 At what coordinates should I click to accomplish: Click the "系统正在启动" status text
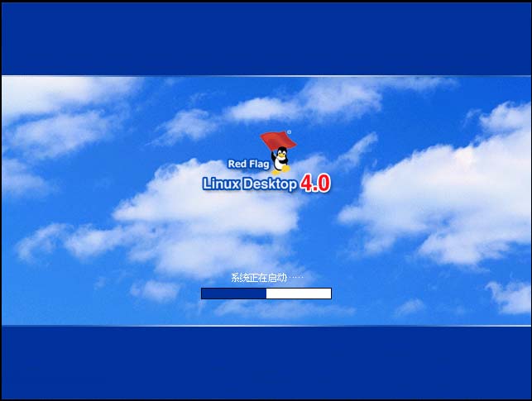(259, 278)
